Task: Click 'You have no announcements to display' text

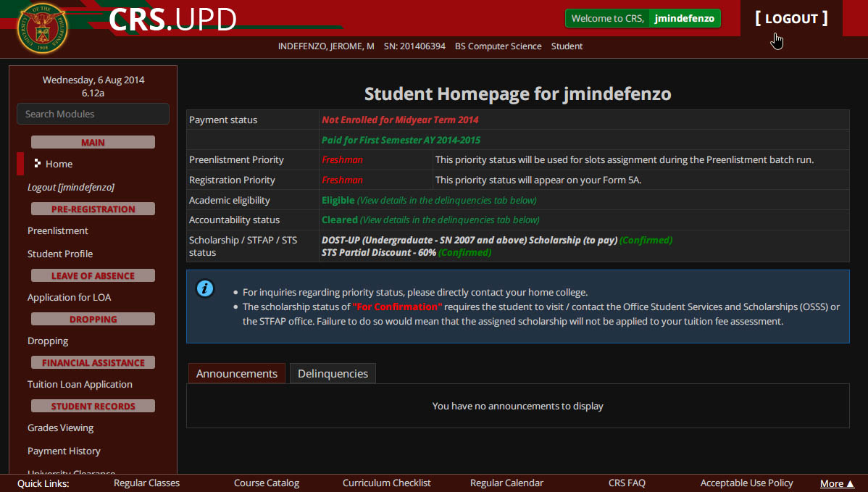Action: click(x=517, y=406)
